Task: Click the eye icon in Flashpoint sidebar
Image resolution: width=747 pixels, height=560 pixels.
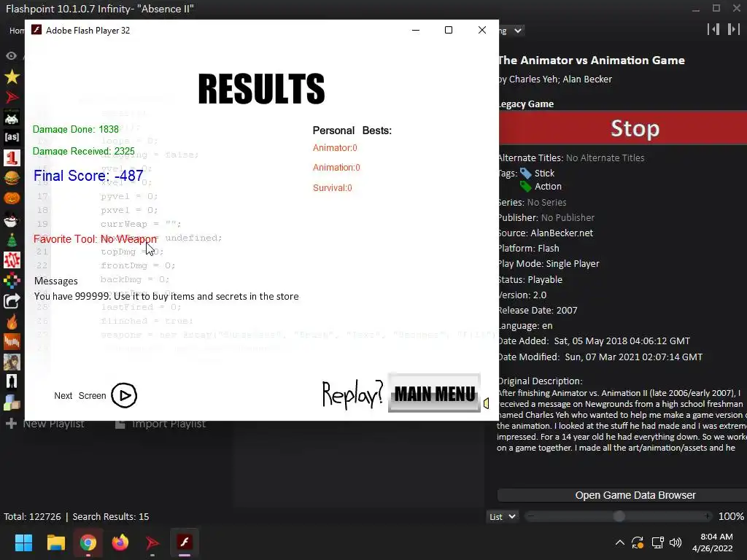Action: click(12, 55)
